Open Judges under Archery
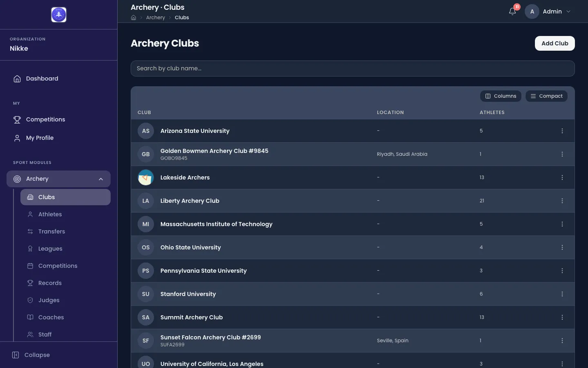The height and width of the screenshot is (368, 588). [65, 300]
